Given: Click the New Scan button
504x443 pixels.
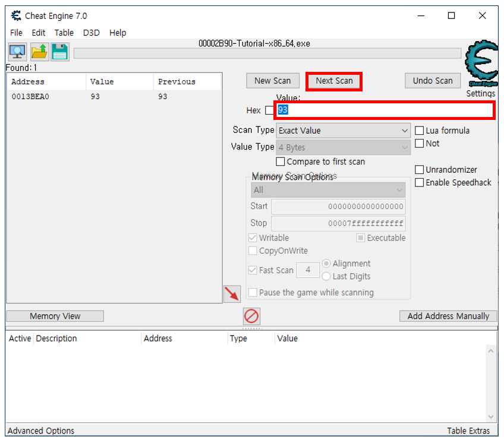Looking at the screenshot, I should click(x=273, y=81).
